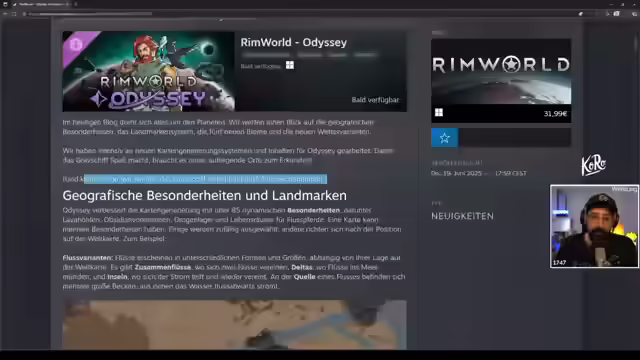This screenshot has width=640, height=360.
Task: Click the extensions icon in browser toolbar
Action: 617,14
